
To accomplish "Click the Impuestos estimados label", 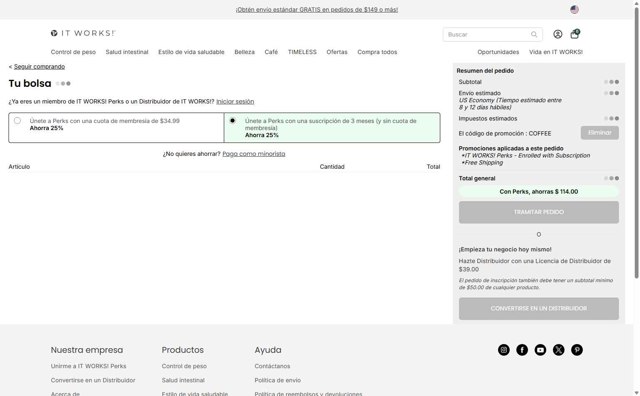I will (488, 118).
